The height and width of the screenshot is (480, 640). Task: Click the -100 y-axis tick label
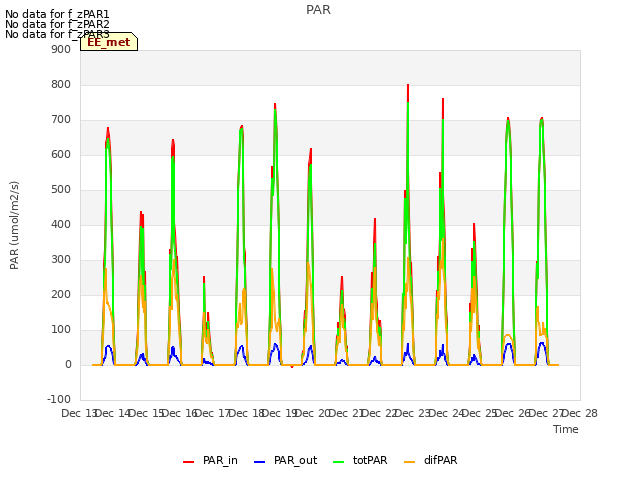tap(59, 399)
